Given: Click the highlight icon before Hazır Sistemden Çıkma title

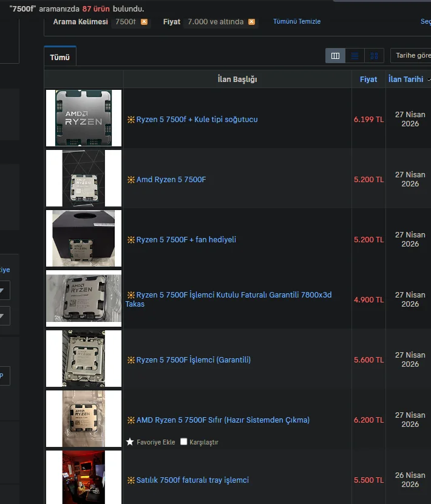Looking at the screenshot, I should tap(131, 420).
